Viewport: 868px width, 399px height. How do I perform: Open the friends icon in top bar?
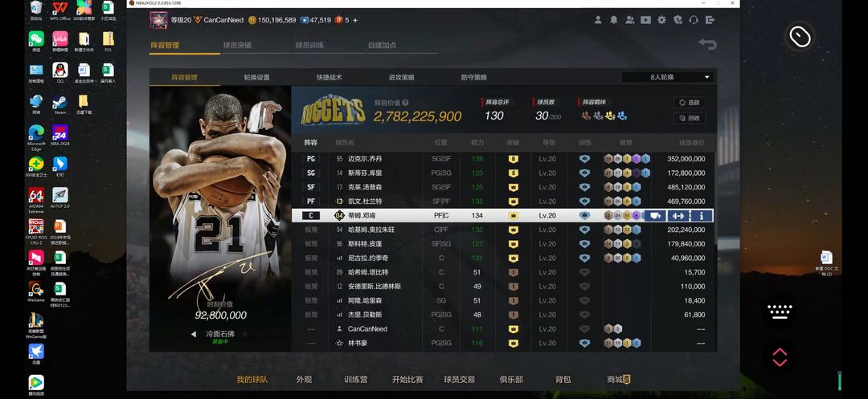pos(630,20)
